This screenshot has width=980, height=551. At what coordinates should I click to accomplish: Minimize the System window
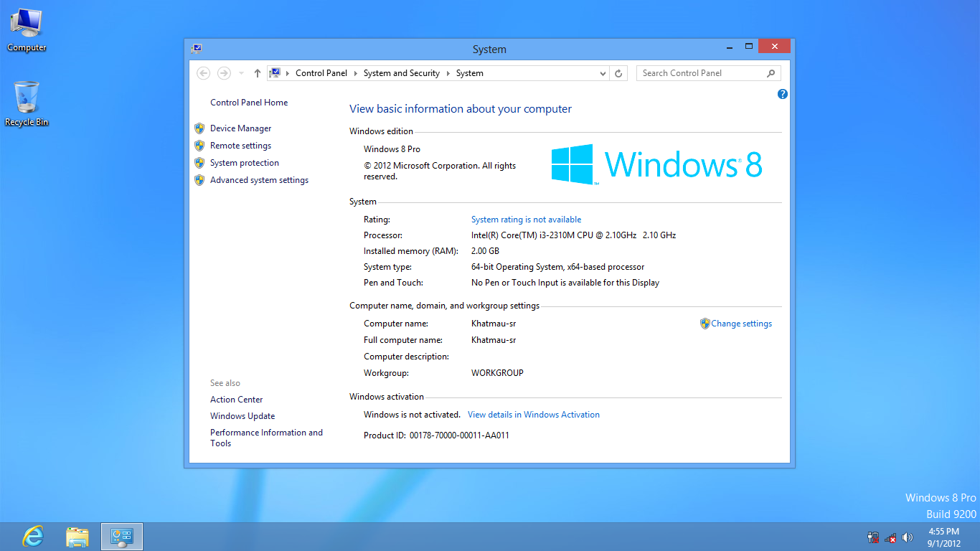pyautogui.click(x=730, y=46)
